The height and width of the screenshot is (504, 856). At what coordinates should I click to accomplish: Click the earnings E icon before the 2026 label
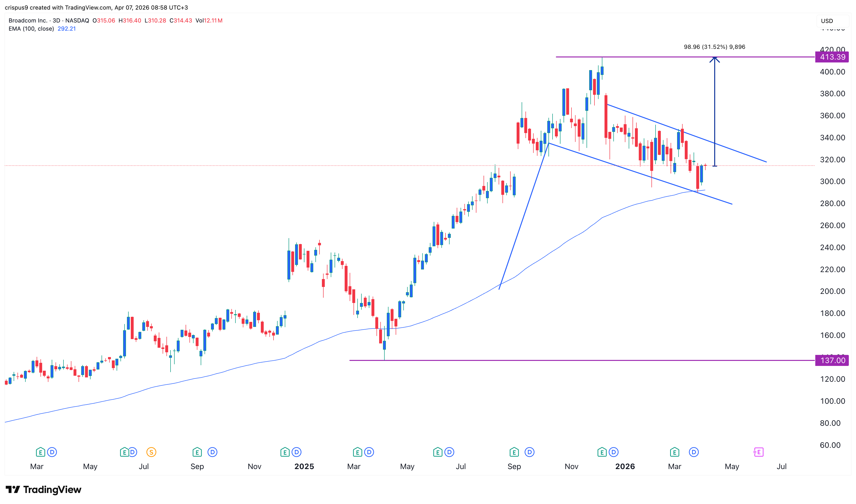pyautogui.click(x=602, y=452)
